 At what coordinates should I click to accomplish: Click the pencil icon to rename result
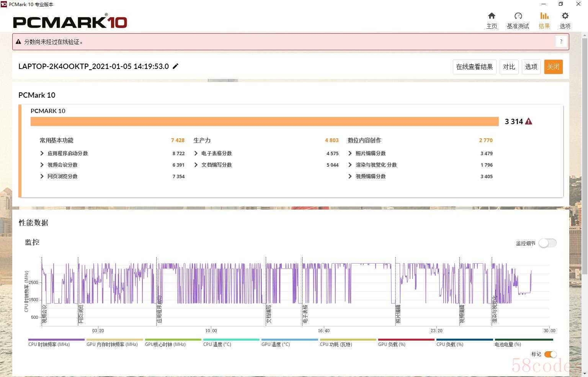(176, 66)
